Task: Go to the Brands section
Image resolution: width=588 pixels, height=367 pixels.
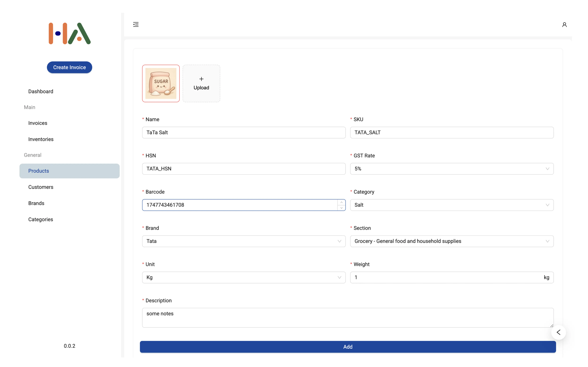Action: pyautogui.click(x=36, y=203)
